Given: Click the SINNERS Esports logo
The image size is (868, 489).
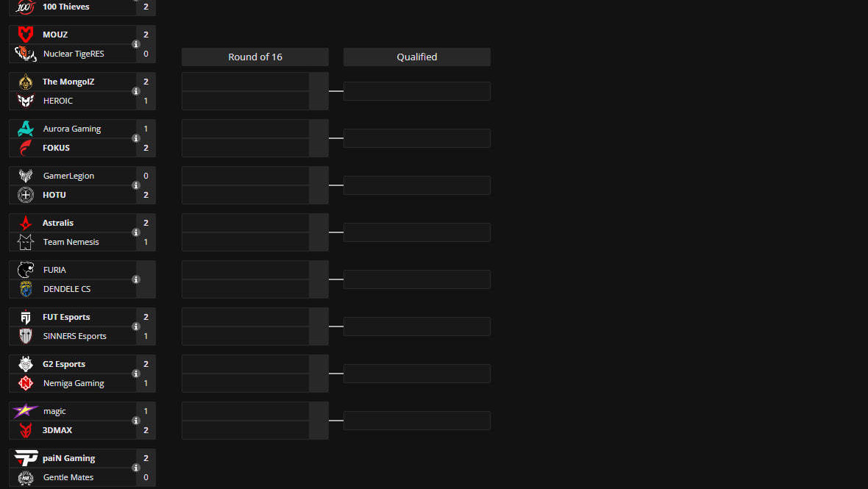Looking at the screenshot, I should click(26, 336).
